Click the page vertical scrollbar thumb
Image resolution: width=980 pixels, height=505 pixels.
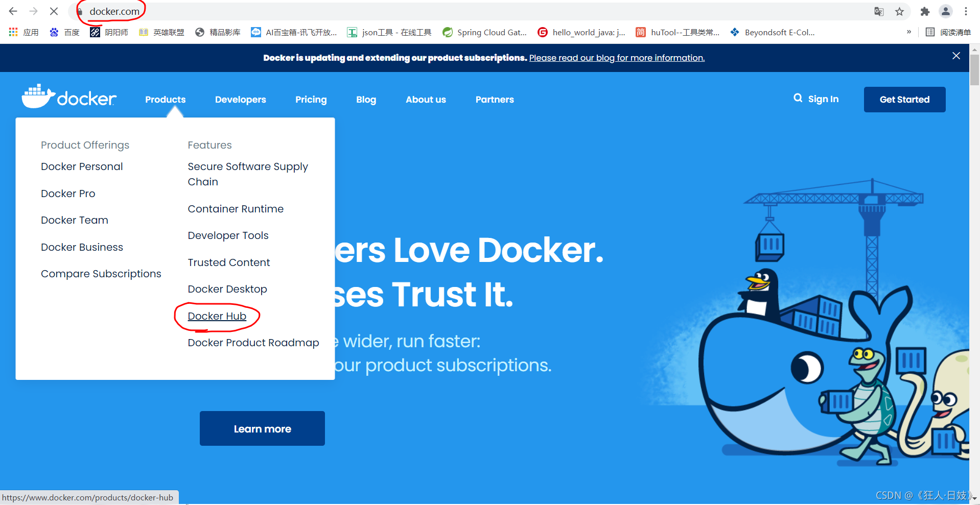[x=974, y=70]
